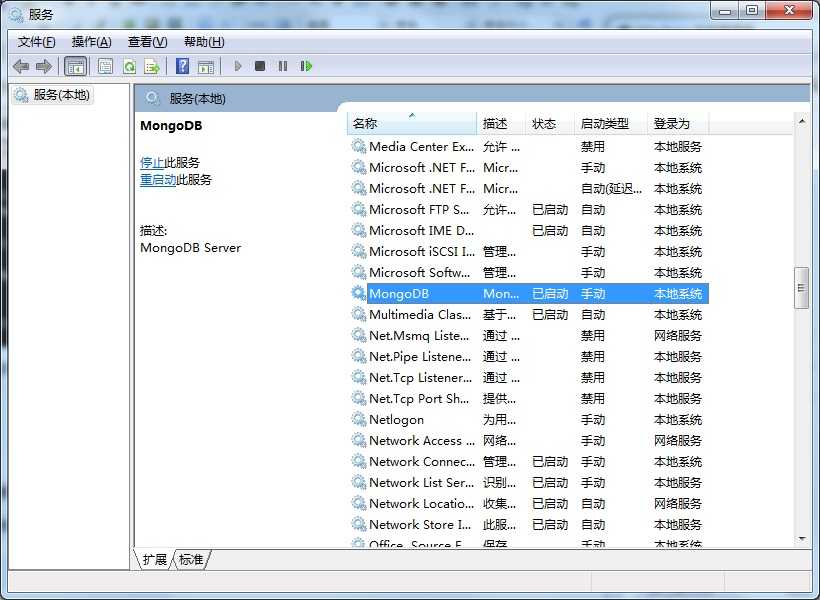Click the gear icon of Media Center Ex...
Screen dimensions: 820x600
pos(359,146)
